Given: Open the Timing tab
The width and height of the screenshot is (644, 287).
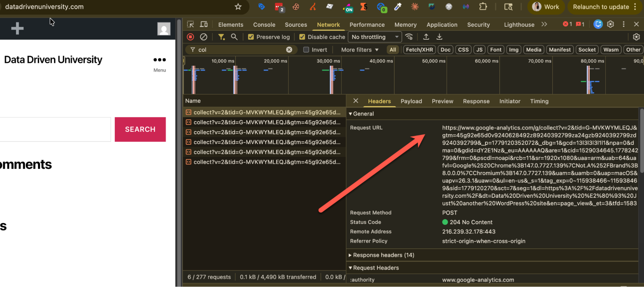Looking at the screenshot, I should coord(539,101).
